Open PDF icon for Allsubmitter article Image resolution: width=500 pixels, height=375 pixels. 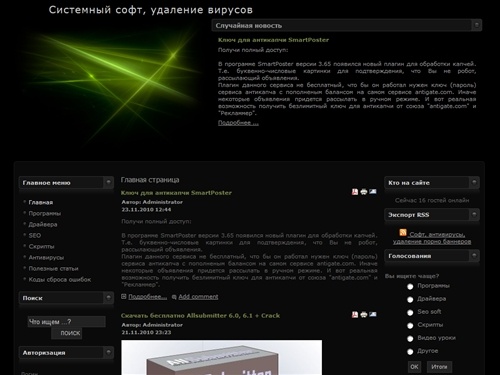[355, 314]
